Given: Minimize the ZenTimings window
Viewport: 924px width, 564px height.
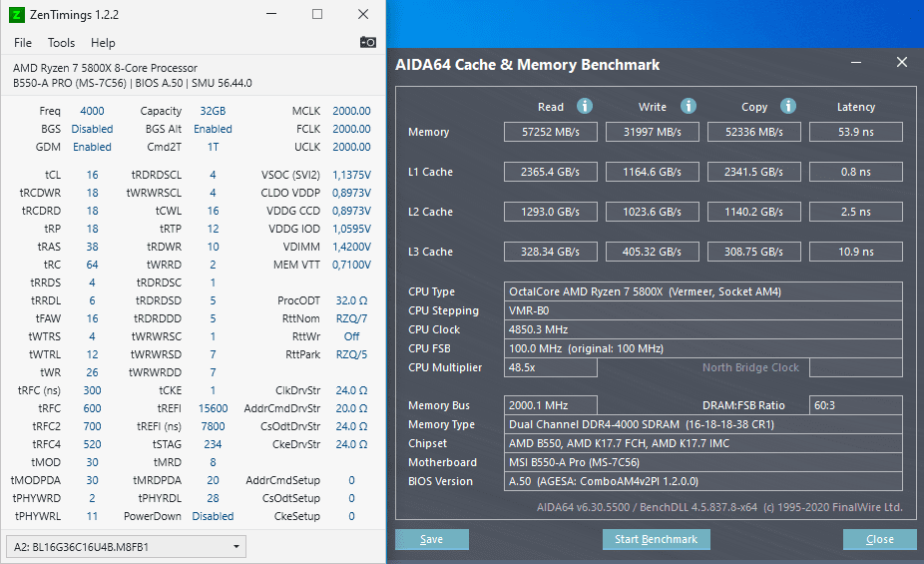Looking at the screenshot, I should pos(271,14).
